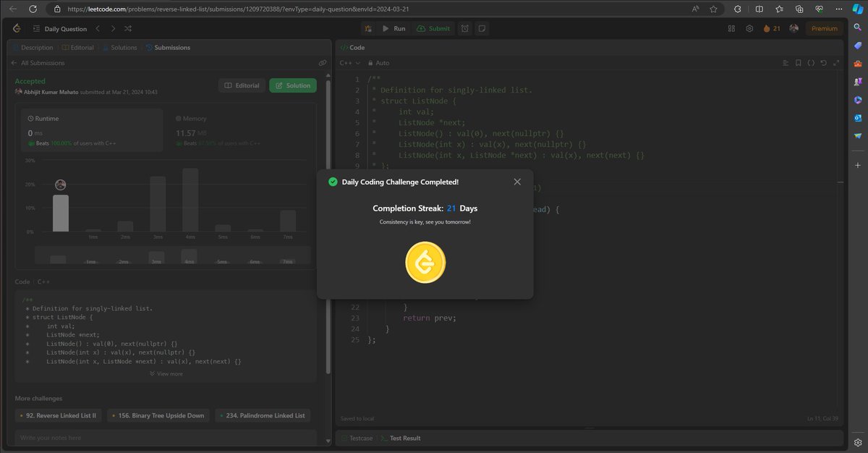Switch to the Submissions tab
The height and width of the screenshot is (453, 868).
[168, 48]
